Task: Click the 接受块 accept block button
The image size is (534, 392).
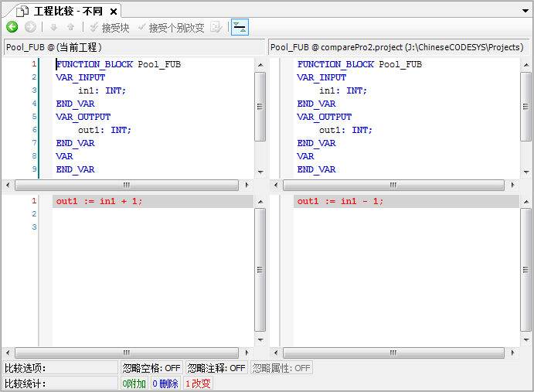Action: tap(109, 28)
